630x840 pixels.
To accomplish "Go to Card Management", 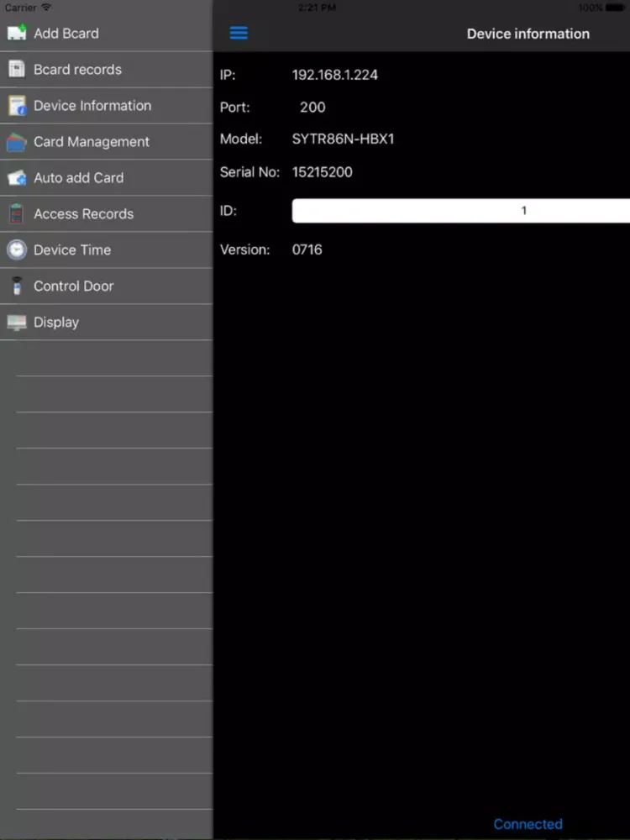I will pyautogui.click(x=106, y=142).
